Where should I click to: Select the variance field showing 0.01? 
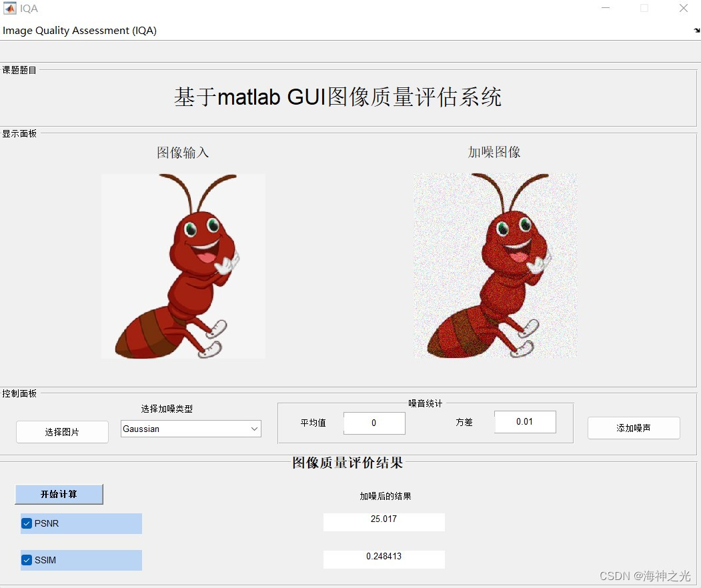525,421
